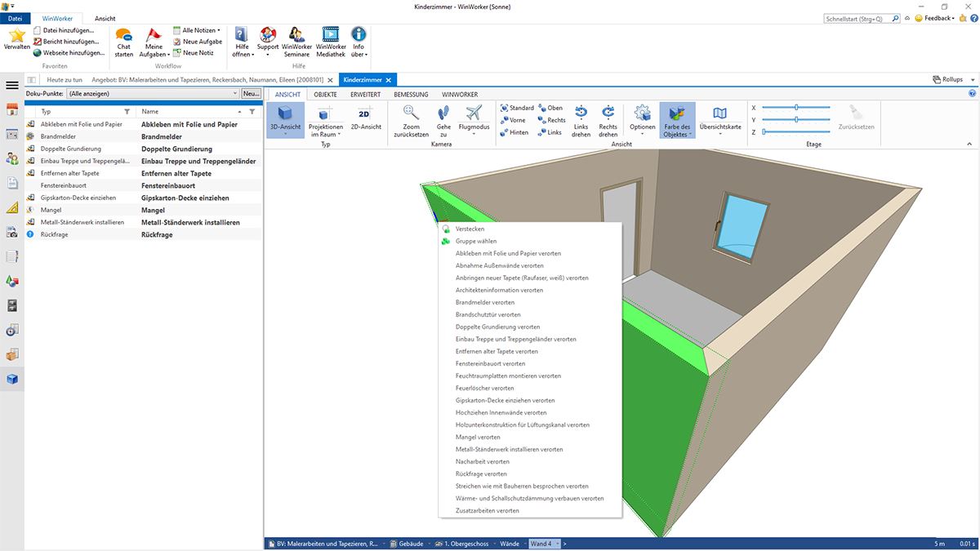Image resolution: width=980 pixels, height=551 pixels.
Task: Rotate view with Rechts drehen
Action: coord(608,121)
